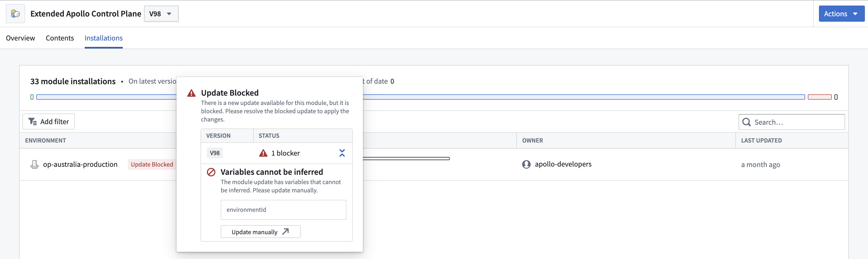Image resolution: width=868 pixels, height=259 pixels.
Task: Click the Add filter button
Action: 48,122
